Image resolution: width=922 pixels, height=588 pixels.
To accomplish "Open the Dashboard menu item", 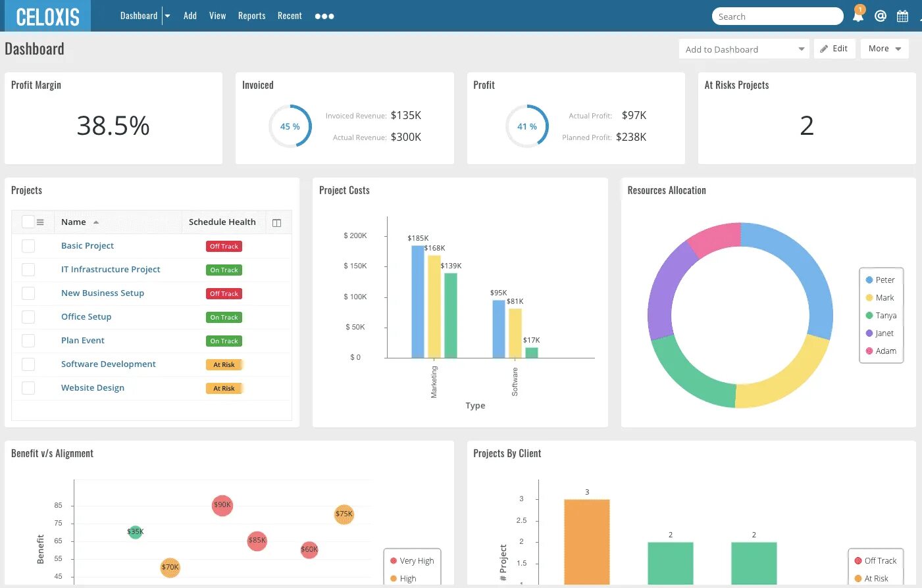I will click(x=139, y=16).
